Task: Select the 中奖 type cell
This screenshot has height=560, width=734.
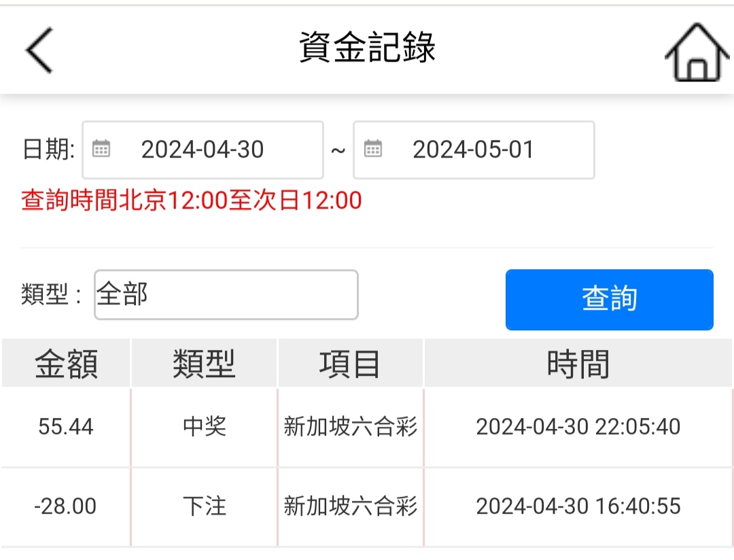Action: point(204,427)
